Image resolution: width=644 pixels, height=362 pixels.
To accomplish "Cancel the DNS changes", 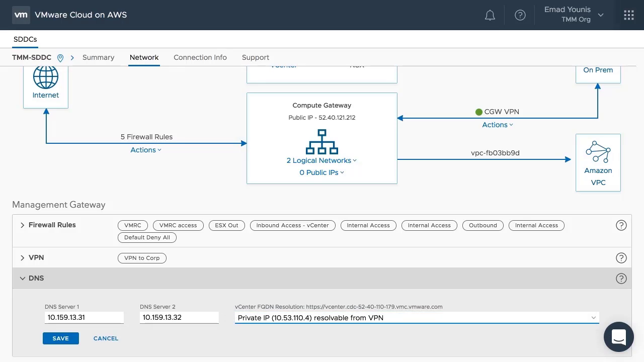I will coord(106,338).
